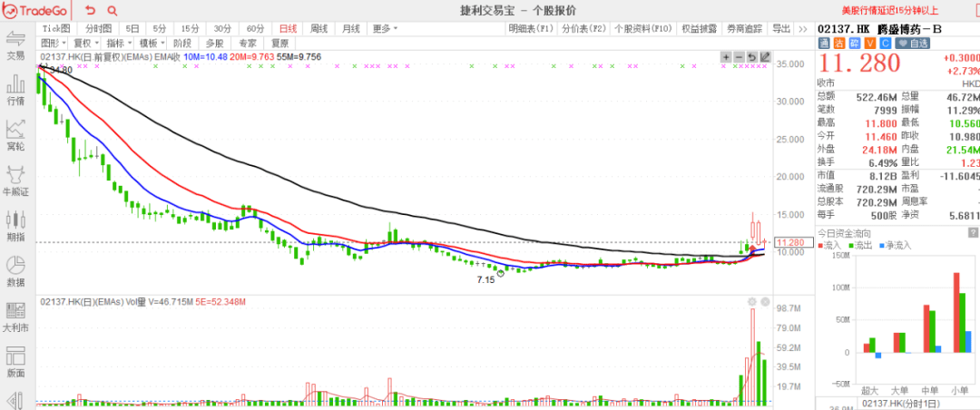Zoom out chart with minus icon
The height and width of the screenshot is (410, 980).
click(x=739, y=57)
